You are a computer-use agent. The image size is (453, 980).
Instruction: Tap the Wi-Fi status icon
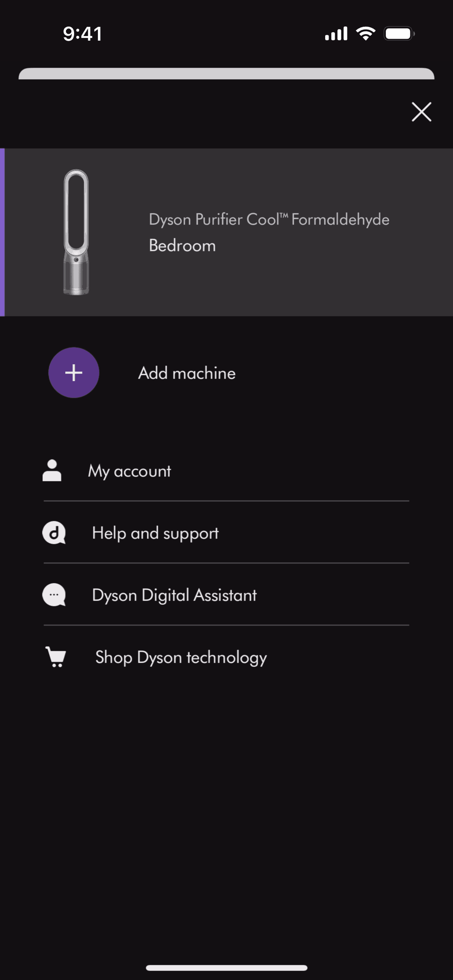click(366, 33)
